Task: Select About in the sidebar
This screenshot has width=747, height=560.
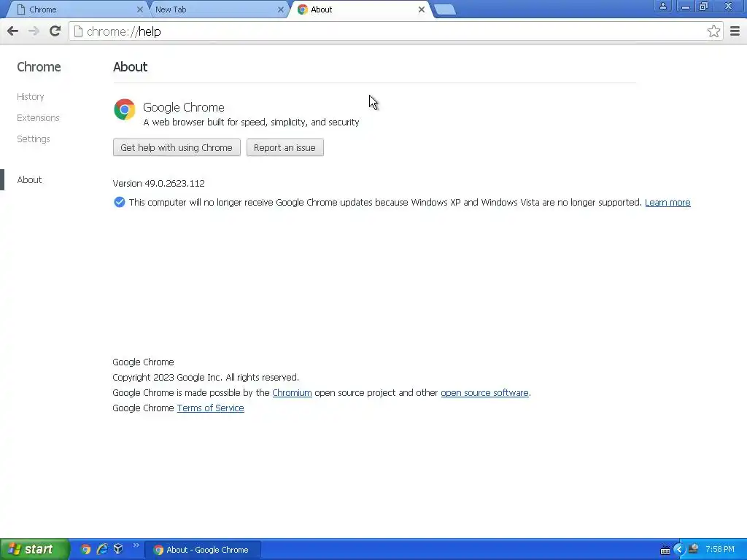Action: pos(29,179)
